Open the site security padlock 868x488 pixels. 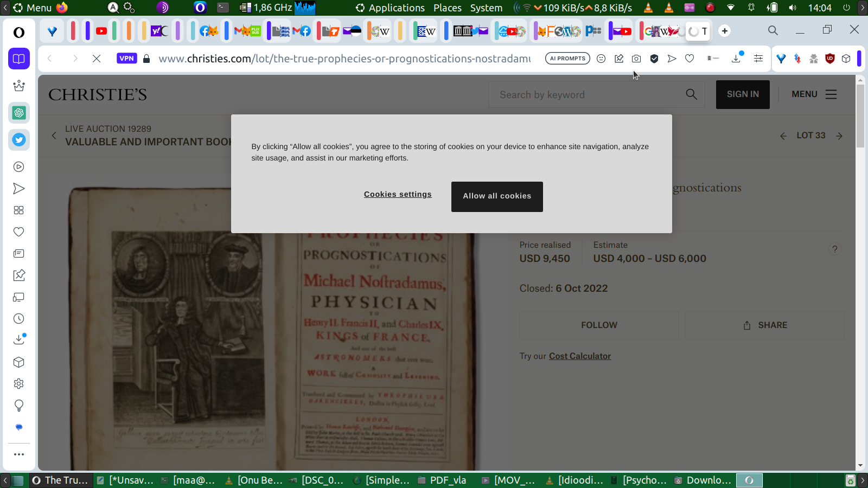[146, 59]
